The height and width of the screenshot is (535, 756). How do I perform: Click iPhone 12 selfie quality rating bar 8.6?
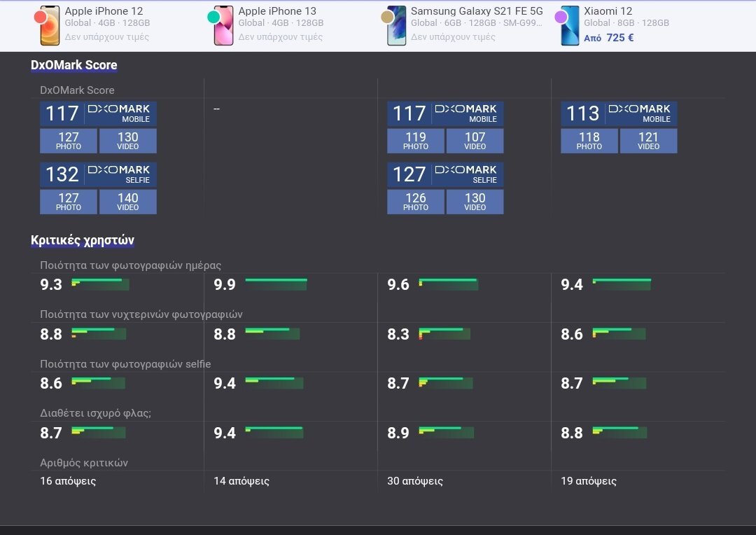(x=99, y=383)
